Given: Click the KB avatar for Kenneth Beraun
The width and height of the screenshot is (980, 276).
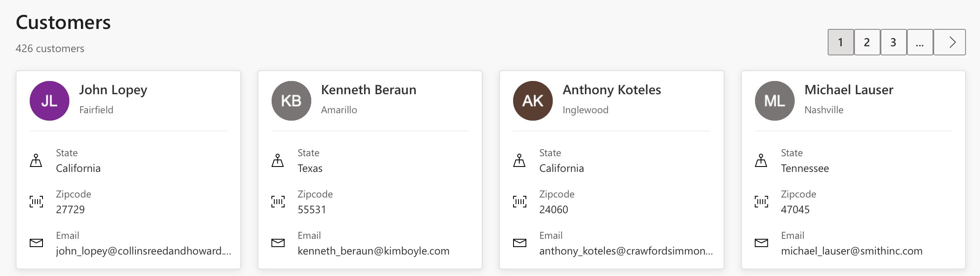Looking at the screenshot, I should (x=291, y=101).
